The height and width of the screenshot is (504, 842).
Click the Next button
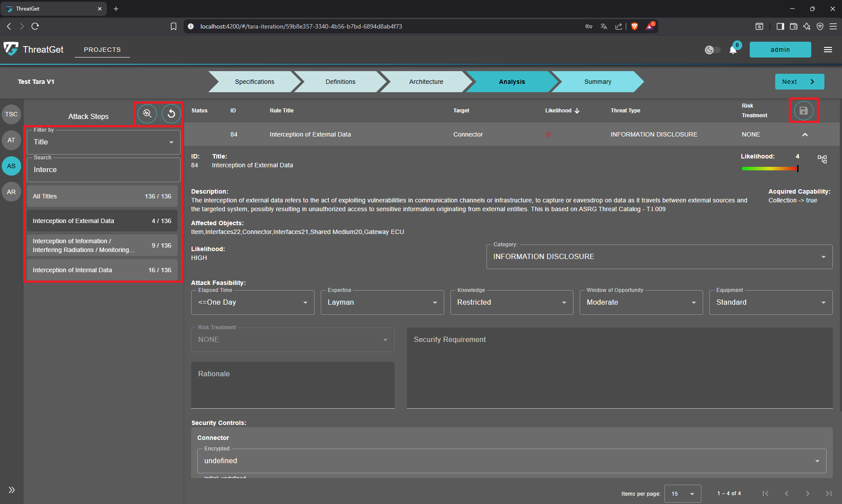(799, 82)
